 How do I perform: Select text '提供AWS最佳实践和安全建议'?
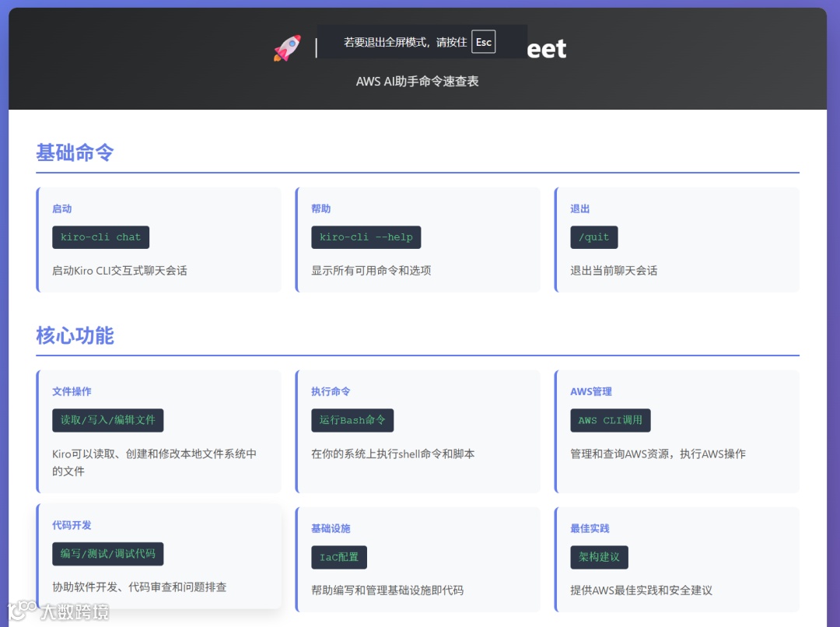[641, 590]
